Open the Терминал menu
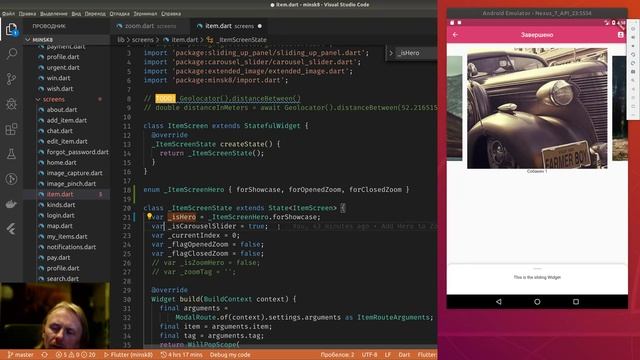The width and height of the screenshot is (640, 360). (x=145, y=13)
